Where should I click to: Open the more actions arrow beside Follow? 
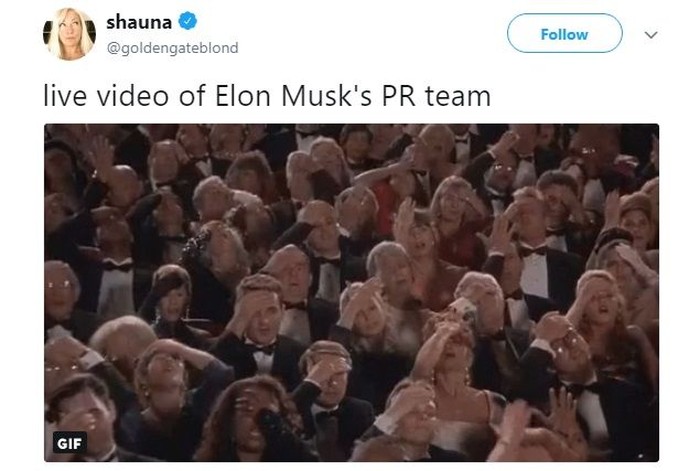point(651,35)
